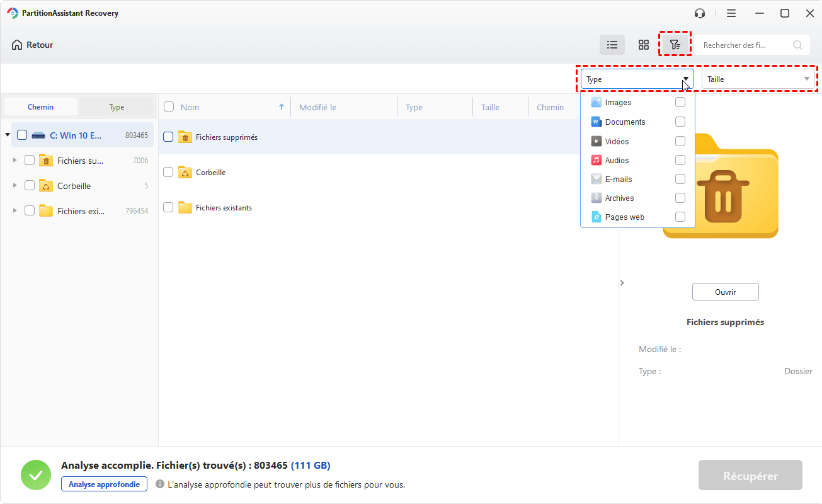Click the Ouvrir button
Viewport: 822px width, 504px height.
point(726,292)
